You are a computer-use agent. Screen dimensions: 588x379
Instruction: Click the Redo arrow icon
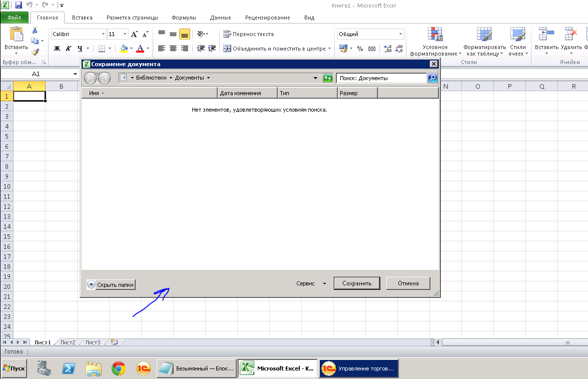pyautogui.click(x=45, y=5)
